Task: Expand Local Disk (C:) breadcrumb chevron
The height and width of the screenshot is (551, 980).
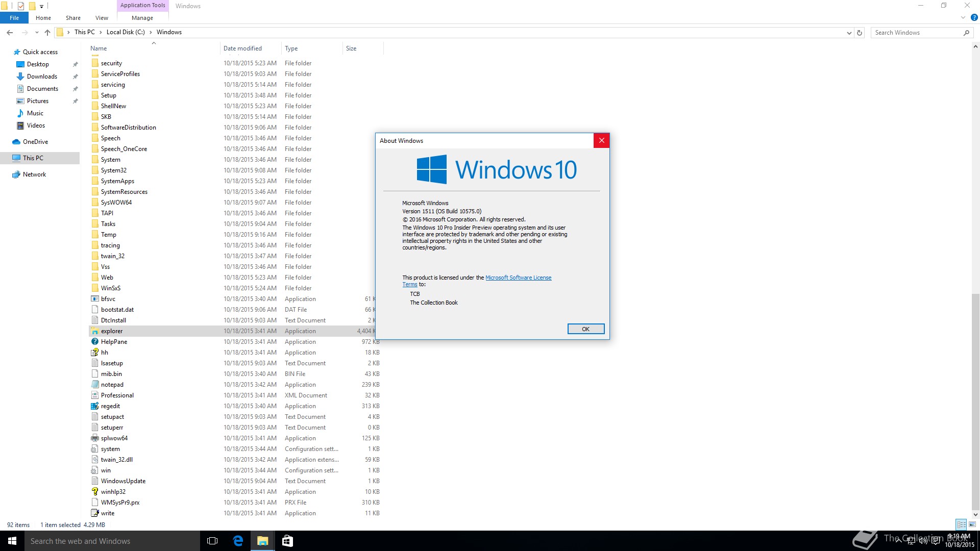Action: click(x=151, y=32)
